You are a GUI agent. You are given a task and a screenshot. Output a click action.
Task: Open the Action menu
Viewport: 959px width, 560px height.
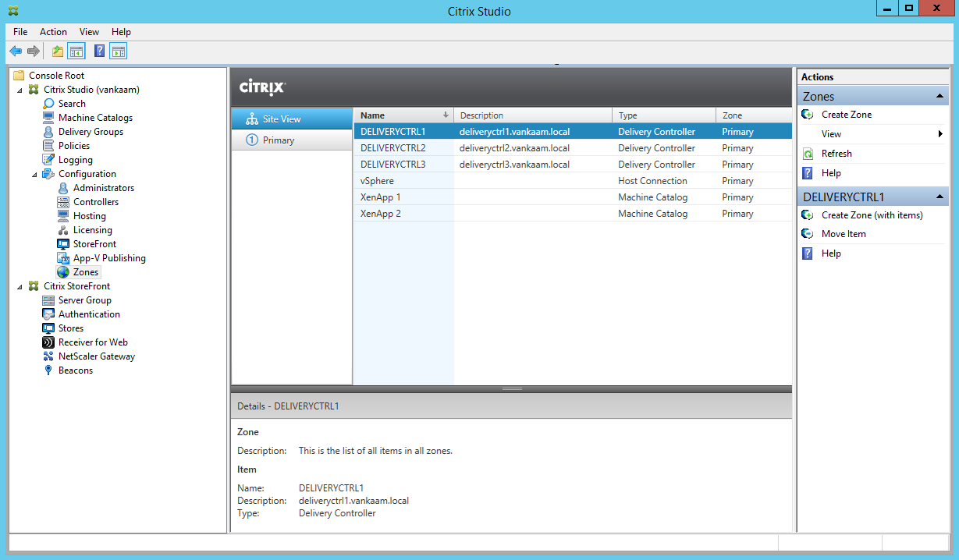pos(53,32)
